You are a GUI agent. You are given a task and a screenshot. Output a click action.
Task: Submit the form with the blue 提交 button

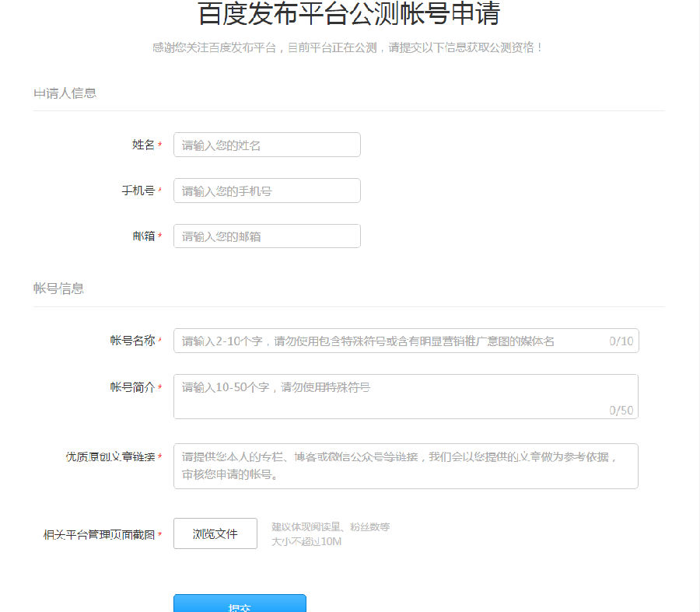tap(240, 603)
